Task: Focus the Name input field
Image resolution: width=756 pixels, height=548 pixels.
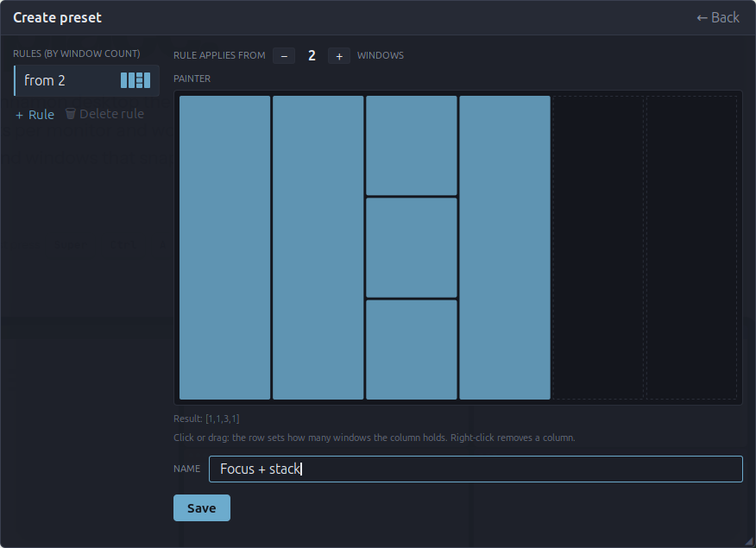Action: coord(476,469)
